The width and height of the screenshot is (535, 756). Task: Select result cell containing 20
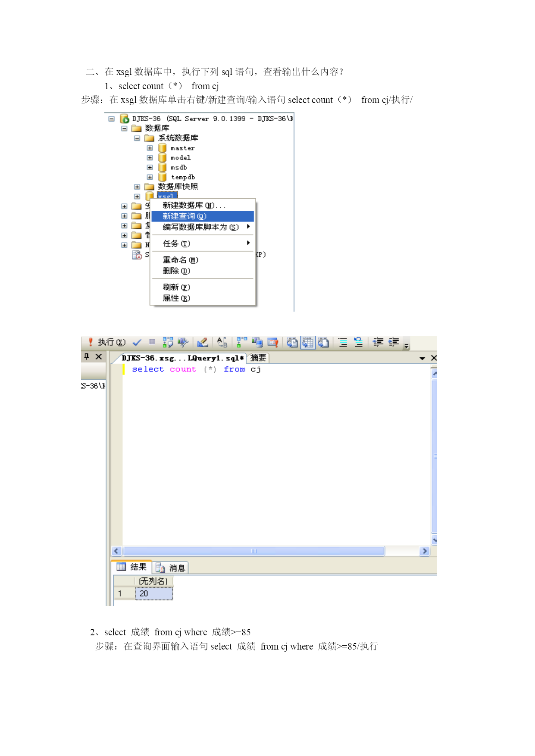click(x=154, y=594)
